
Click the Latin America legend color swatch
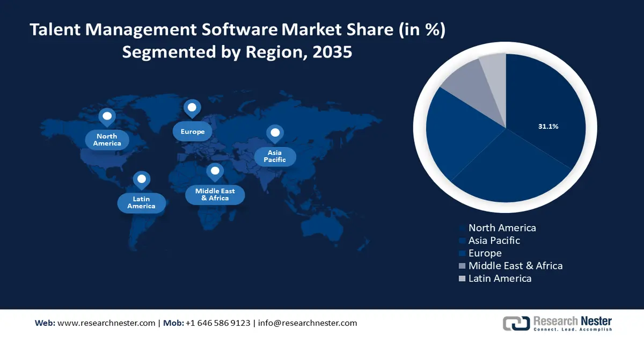(462, 279)
